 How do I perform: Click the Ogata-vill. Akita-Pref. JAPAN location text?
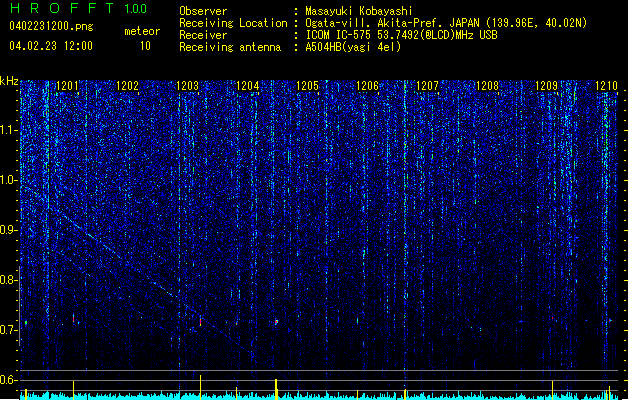[x=446, y=23]
